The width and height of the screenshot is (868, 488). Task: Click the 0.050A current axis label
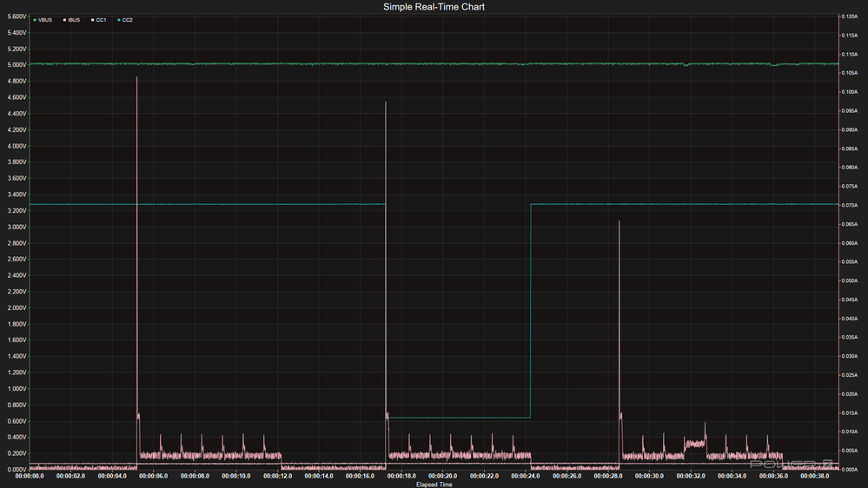(x=850, y=280)
